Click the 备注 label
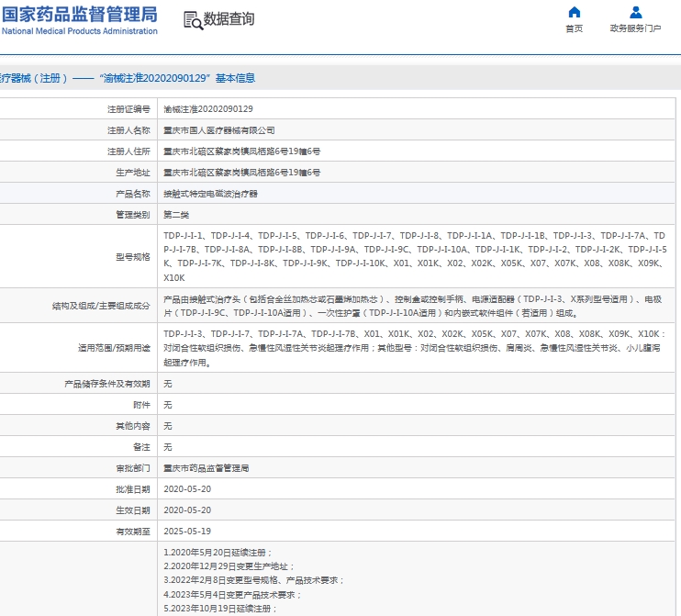Image resolution: width=681 pixels, height=616 pixels. (x=141, y=447)
